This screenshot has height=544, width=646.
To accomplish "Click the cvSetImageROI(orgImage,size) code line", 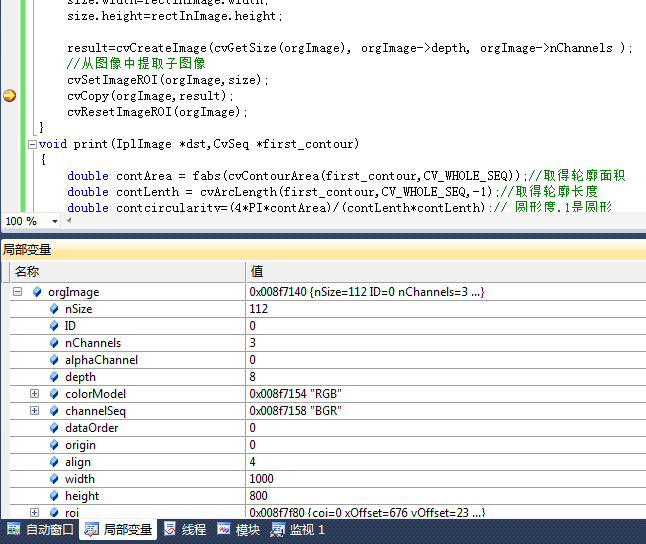I will [168, 80].
